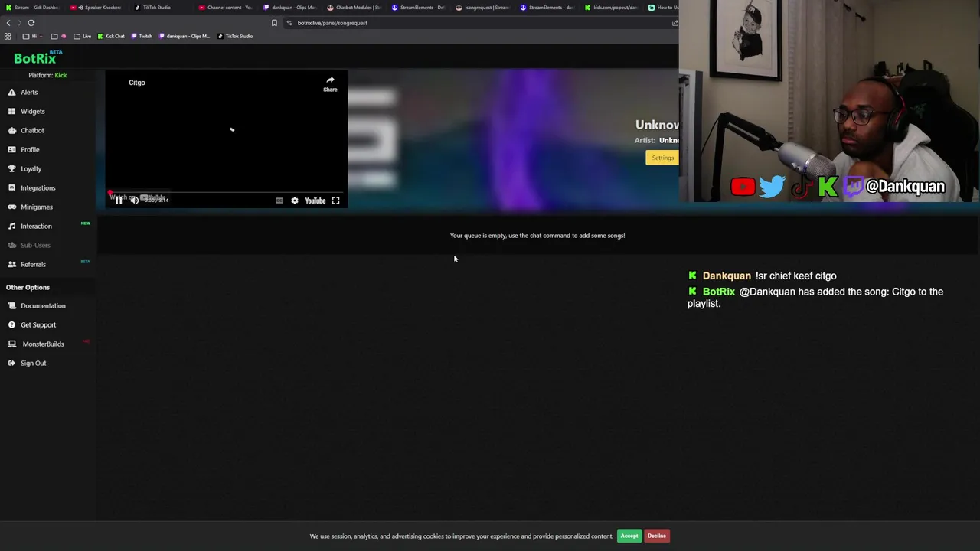Open dankquan Clips bookmark
The image size is (980, 551).
pyautogui.click(x=185, y=36)
